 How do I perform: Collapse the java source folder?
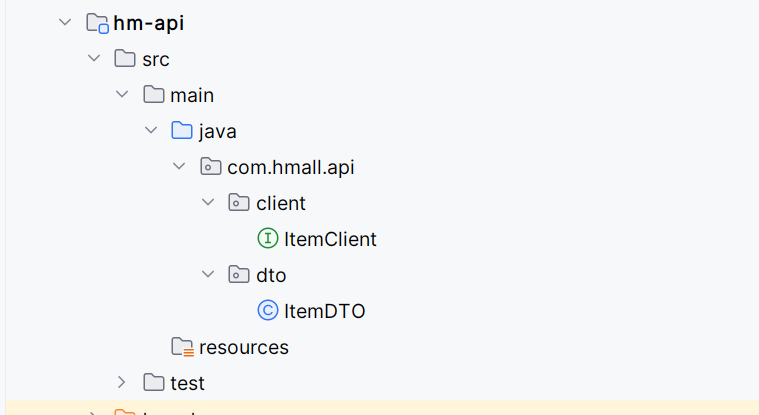(x=151, y=131)
